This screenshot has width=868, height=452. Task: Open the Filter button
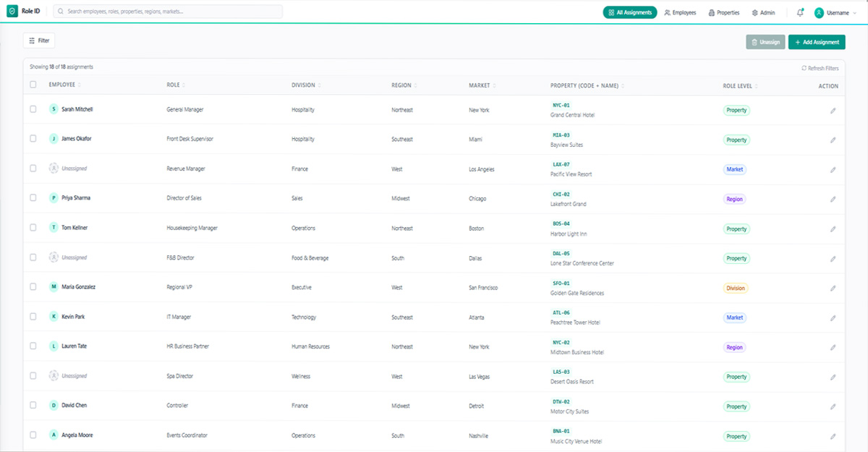[39, 40]
